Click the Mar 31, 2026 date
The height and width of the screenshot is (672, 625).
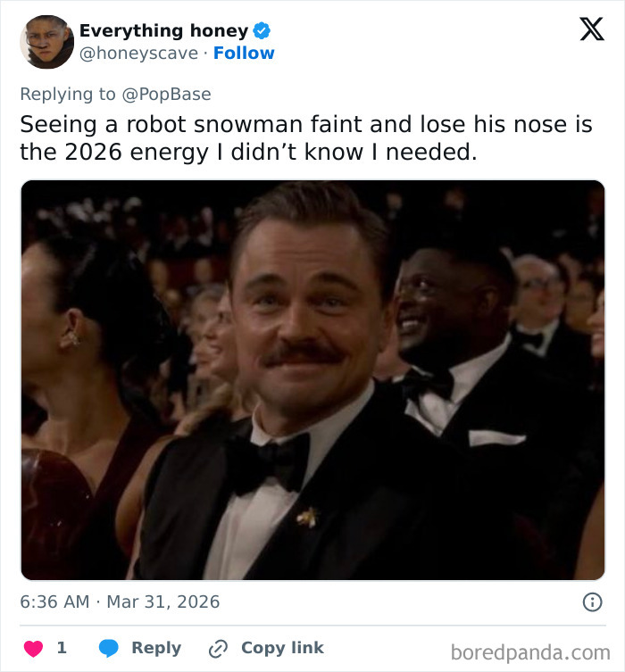pos(162,601)
